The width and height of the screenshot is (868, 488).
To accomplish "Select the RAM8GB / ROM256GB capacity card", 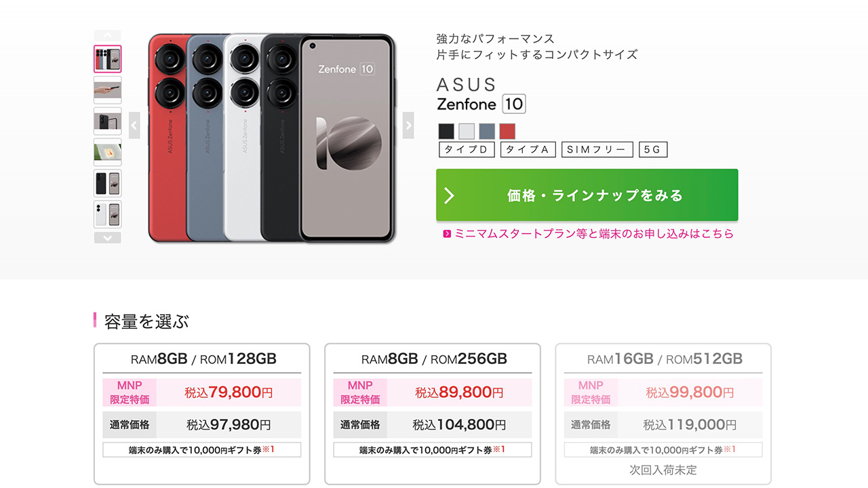I will coord(433,413).
